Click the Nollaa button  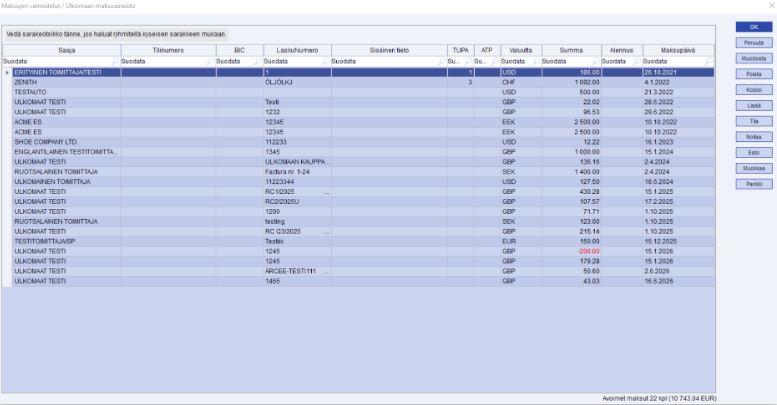pyautogui.click(x=754, y=137)
